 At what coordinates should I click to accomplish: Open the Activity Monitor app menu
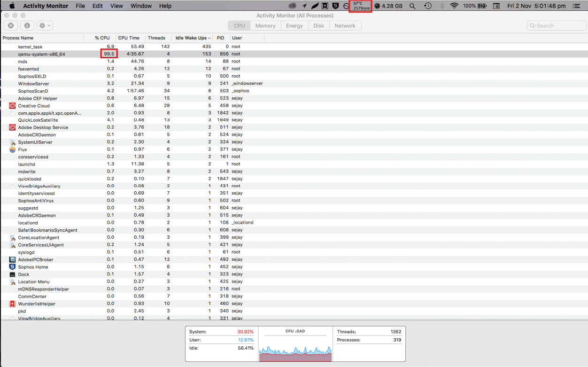pyautogui.click(x=46, y=6)
